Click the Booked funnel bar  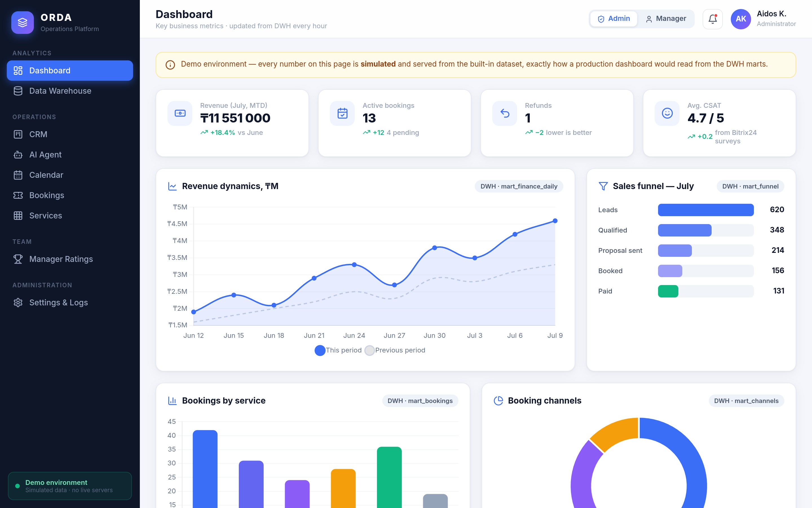[670, 271]
